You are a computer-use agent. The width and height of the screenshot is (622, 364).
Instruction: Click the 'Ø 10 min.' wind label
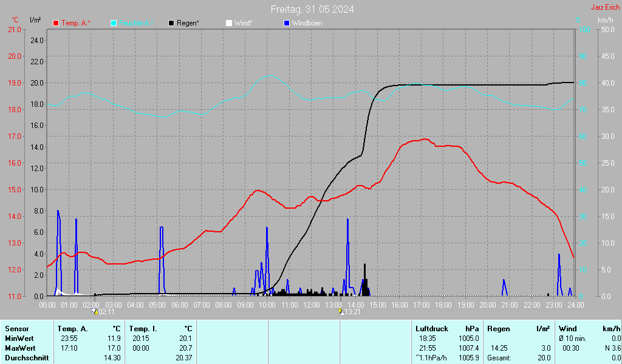[572, 339]
